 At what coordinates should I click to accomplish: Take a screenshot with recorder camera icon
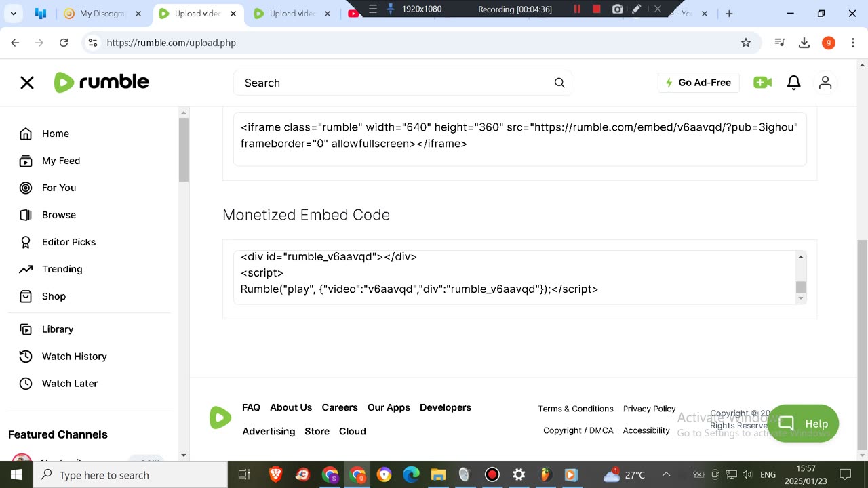click(x=617, y=9)
